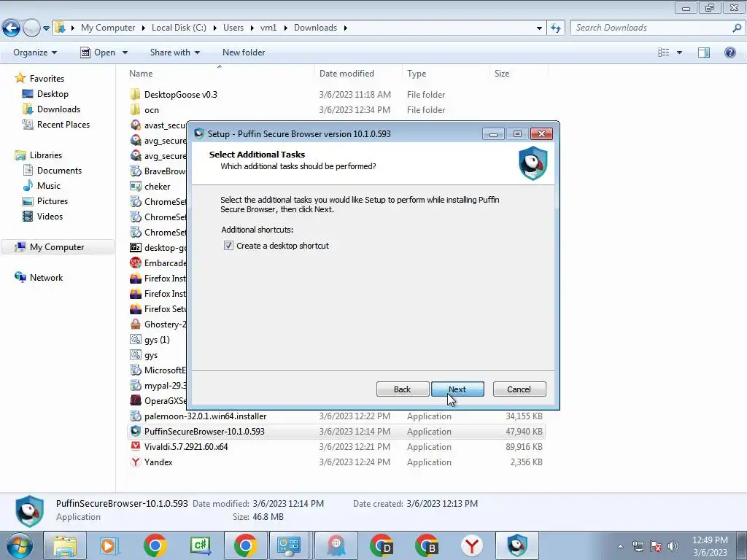Expand the Open button dropdown arrow

(125, 52)
